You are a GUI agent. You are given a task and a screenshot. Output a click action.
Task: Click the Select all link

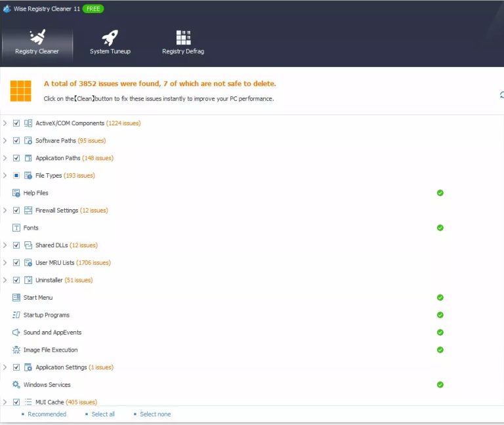[103, 414]
